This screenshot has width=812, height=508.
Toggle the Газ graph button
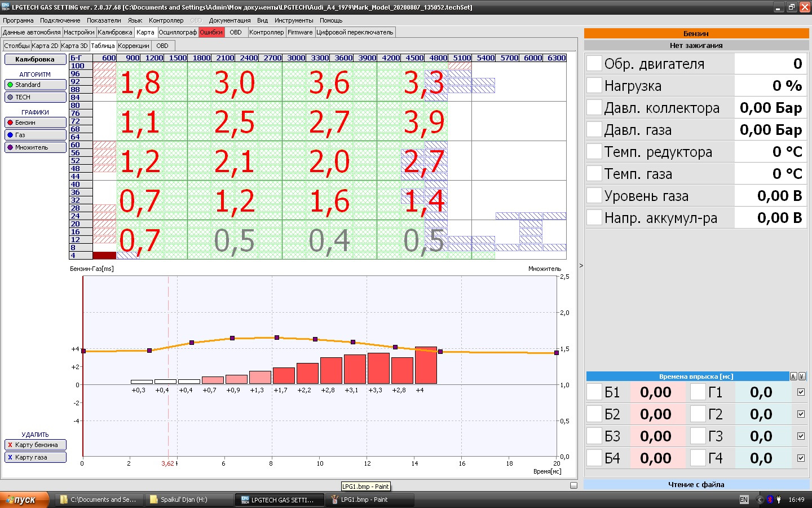pos(35,135)
